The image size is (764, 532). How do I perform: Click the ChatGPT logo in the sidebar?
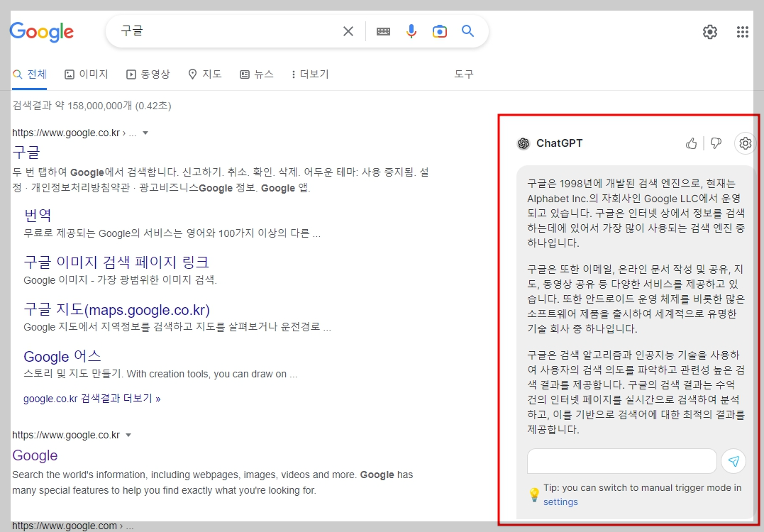(x=524, y=143)
